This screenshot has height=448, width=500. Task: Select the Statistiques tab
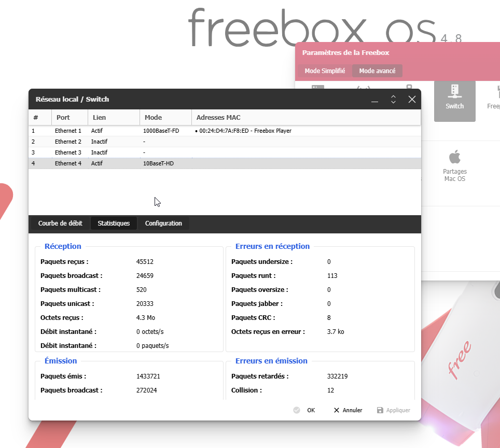pos(114,223)
